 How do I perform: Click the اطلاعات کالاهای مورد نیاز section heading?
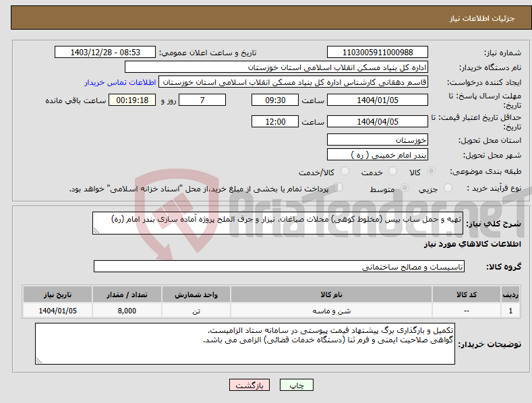point(472,244)
